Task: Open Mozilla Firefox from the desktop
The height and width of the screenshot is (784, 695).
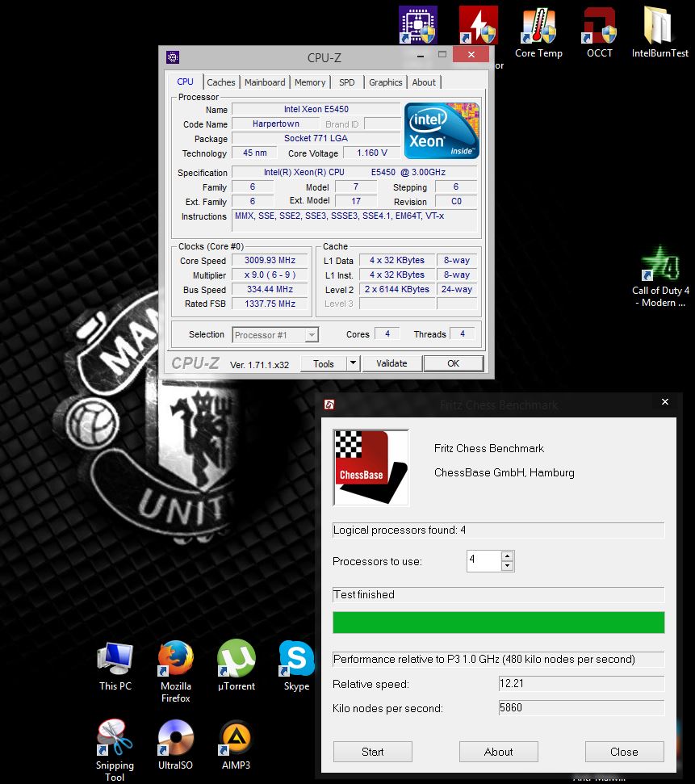Action: pyautogui.click(x=175, y=660)
